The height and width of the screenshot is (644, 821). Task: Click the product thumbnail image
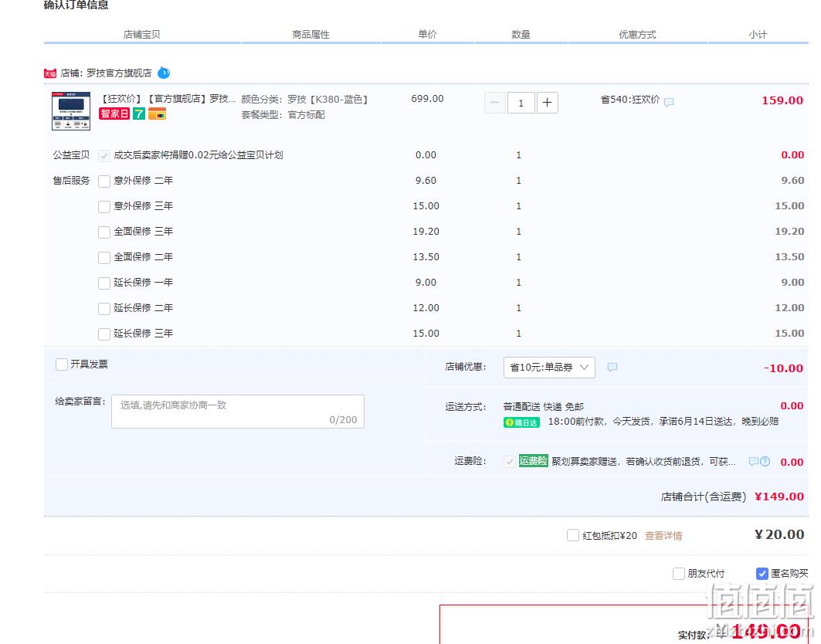pyautogui.click(x=71, y=111)
